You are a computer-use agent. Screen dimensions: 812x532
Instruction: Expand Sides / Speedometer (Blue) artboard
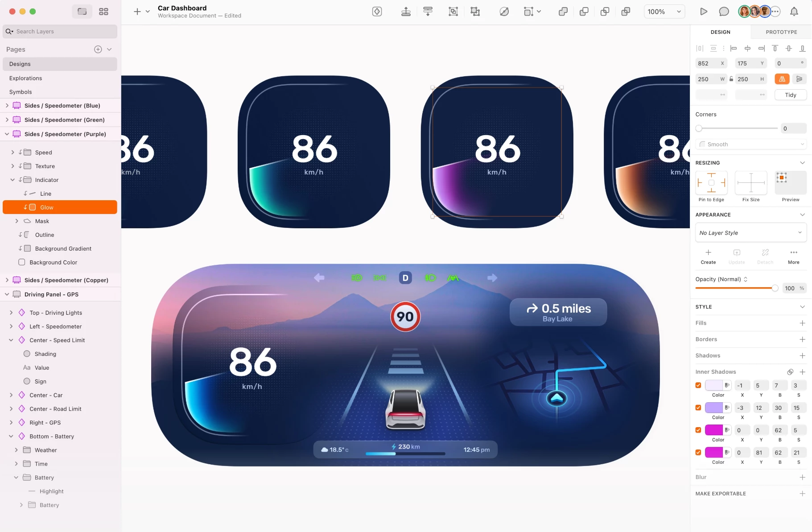pyautogui.click(x=7, y=106)
